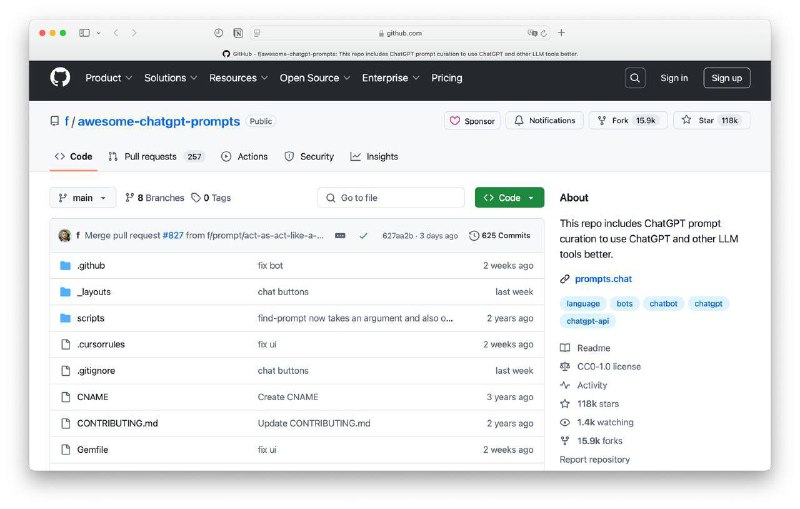Open new tab with plus icon

[561, 33]
